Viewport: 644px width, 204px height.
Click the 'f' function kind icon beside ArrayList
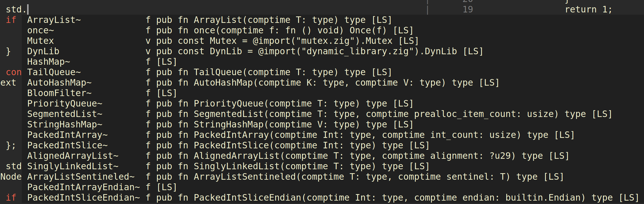click(148, 20)
